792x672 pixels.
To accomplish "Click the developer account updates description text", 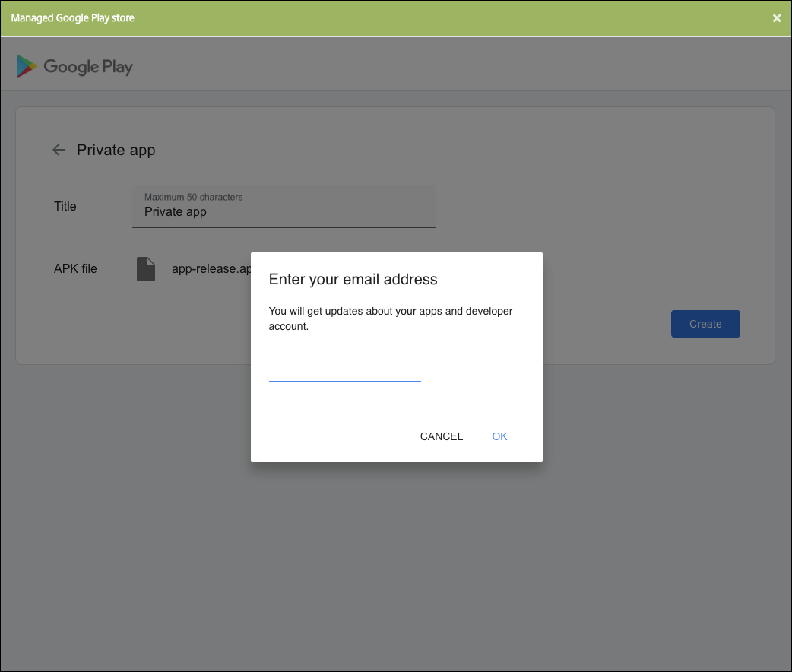I will (x=391, y=319).
